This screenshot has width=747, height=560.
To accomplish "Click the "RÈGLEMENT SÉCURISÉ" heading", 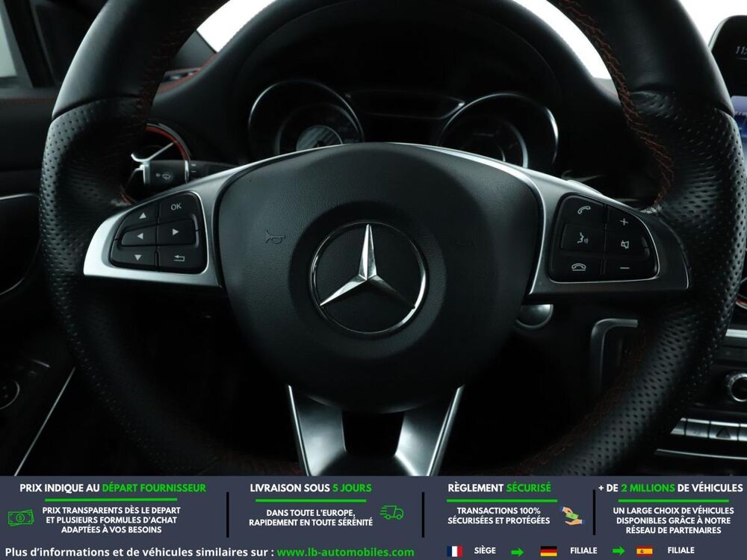I will (499, 488).
